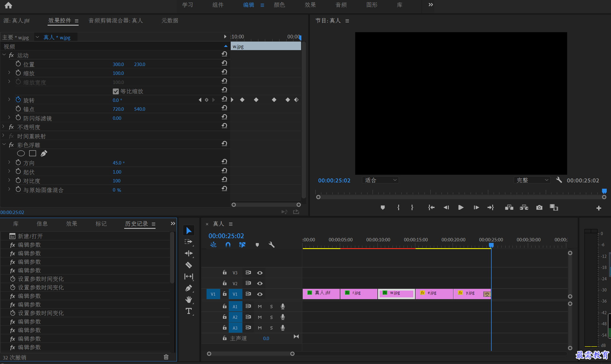Select the Pen tool in toolbar
The width and height of the screenshot is (611, 364).
(189, 288)
